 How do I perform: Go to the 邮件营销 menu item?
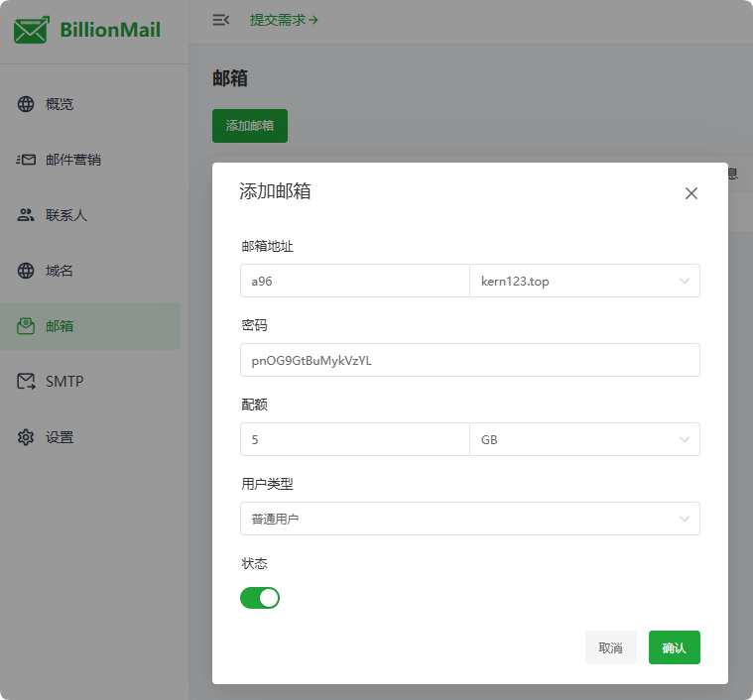click(x=73, y=160)
